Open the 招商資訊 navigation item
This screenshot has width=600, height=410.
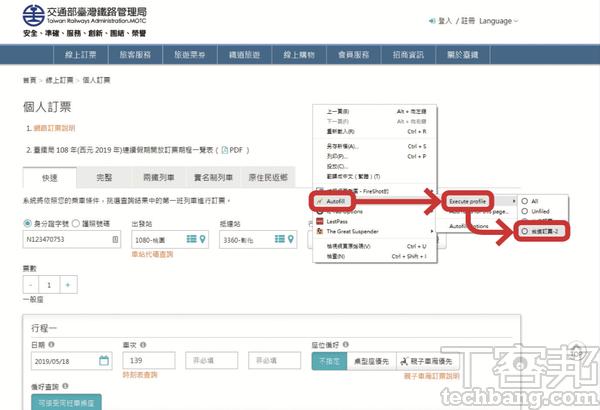pyautogui.click(x=408, y=55)
